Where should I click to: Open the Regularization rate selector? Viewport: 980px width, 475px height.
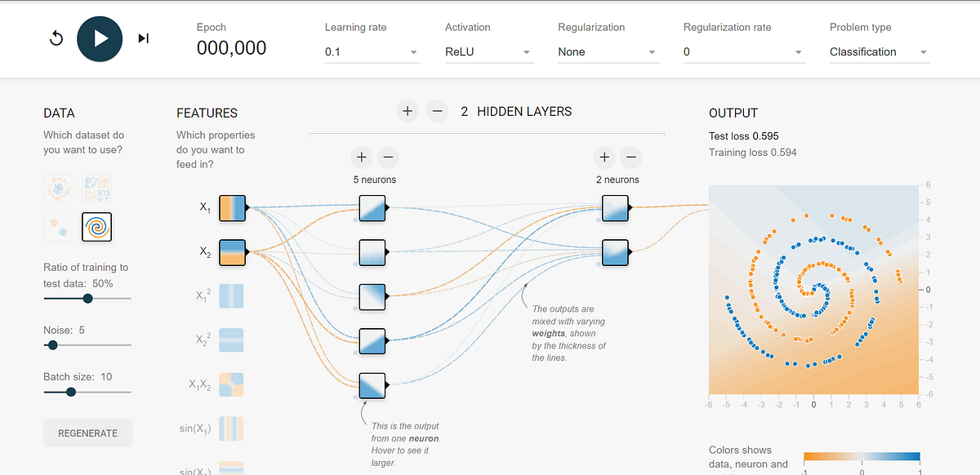coord(743,51)
